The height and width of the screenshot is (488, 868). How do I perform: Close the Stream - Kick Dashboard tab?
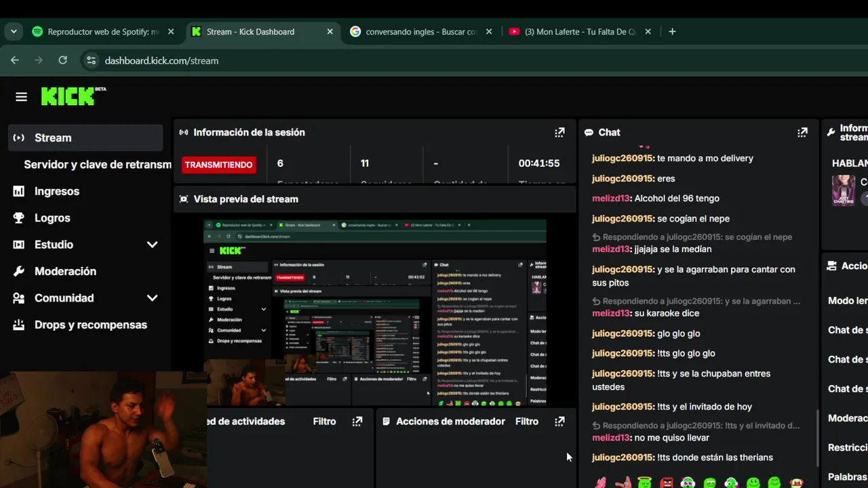click(x=330, y=31)
